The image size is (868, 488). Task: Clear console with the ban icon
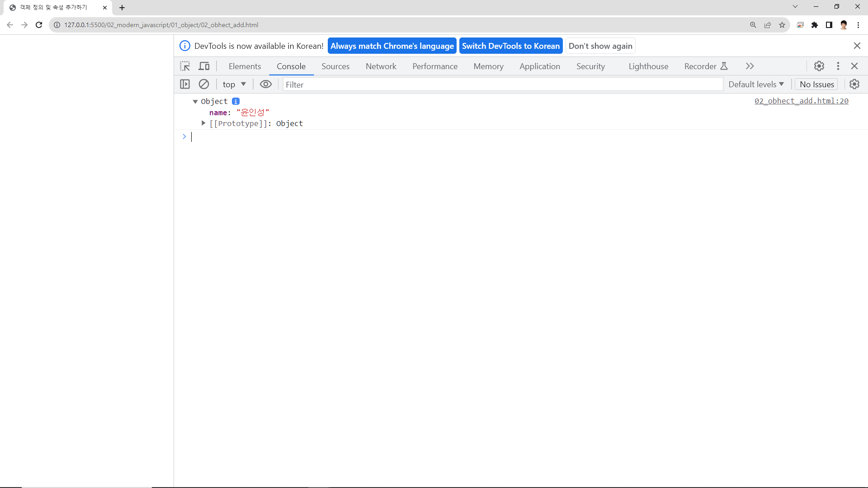tap(204, 84)
